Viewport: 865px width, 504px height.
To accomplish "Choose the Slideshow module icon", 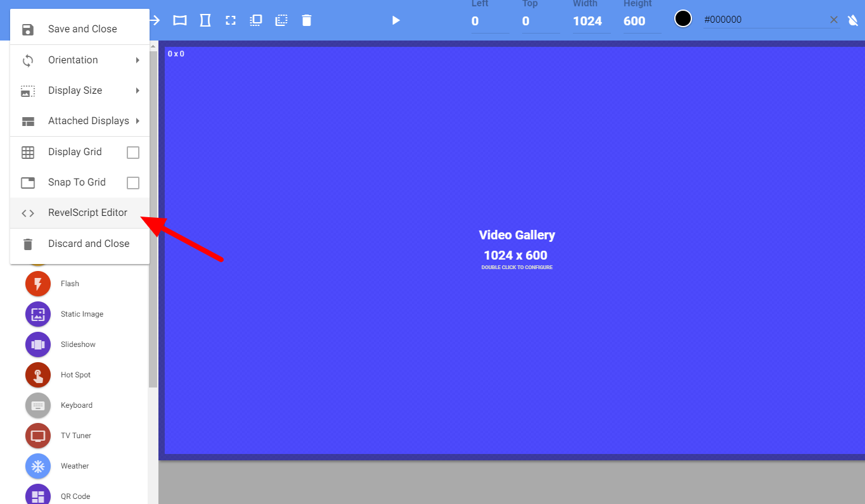I will (38, 344).
